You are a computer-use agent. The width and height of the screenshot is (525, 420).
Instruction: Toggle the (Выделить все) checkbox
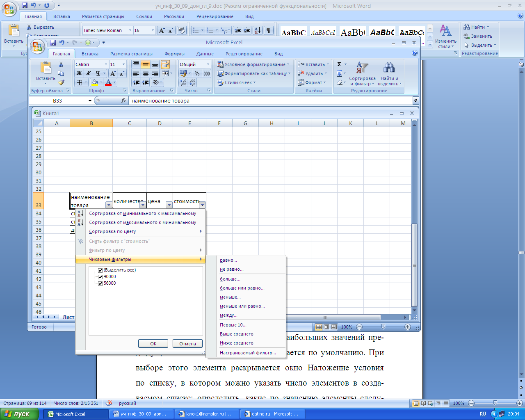coord(100,270)
